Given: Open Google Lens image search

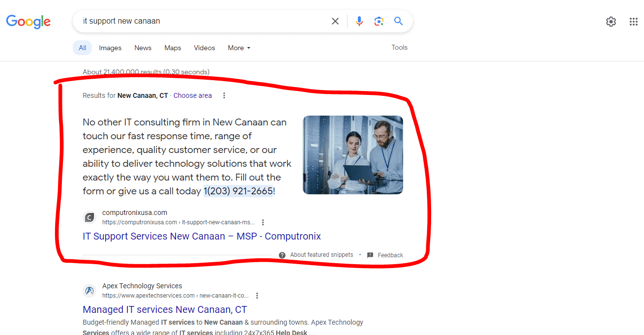Looking at the screenshot, I should [x=379, y=21].
